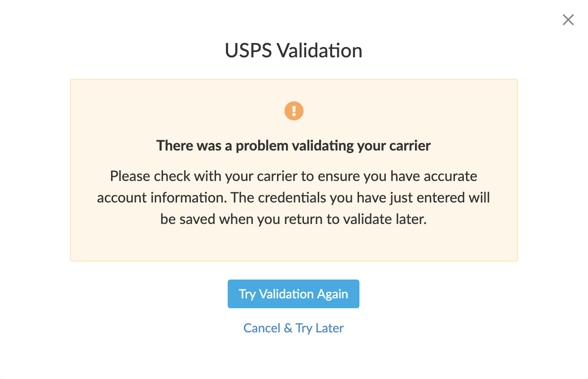Image resolution: width=588 pixels, height=379 pixels.
Task: Select the sentence about checking account information
Action: tap(294, 176)
